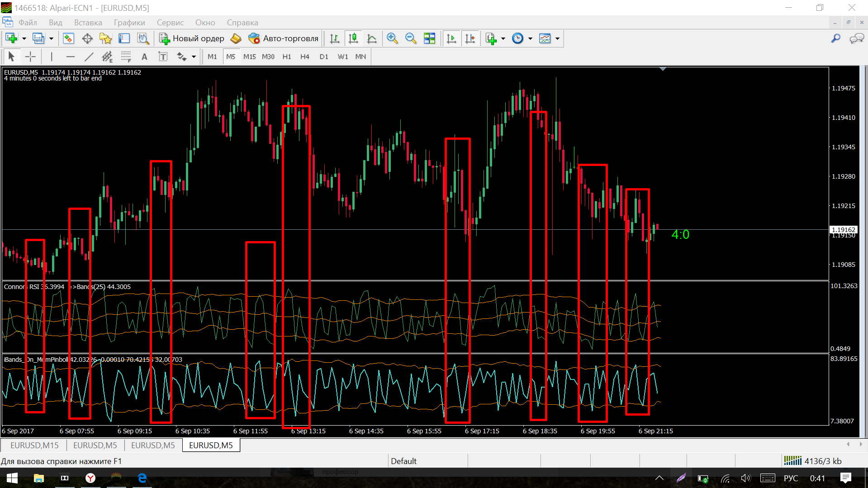This screenshot has width=868, height=488.
Task: Zoom out on the chart
Action: (411, 38)
